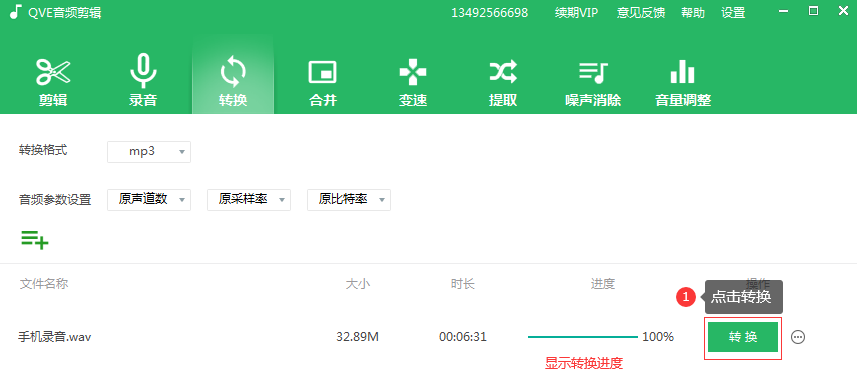Open the 剪辑 scissors tool

53,82
